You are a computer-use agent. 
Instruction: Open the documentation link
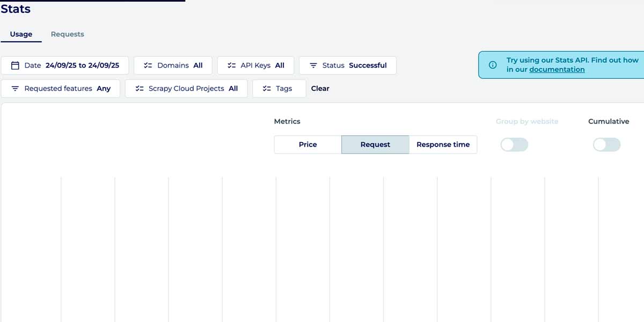(x=557, y=69)
